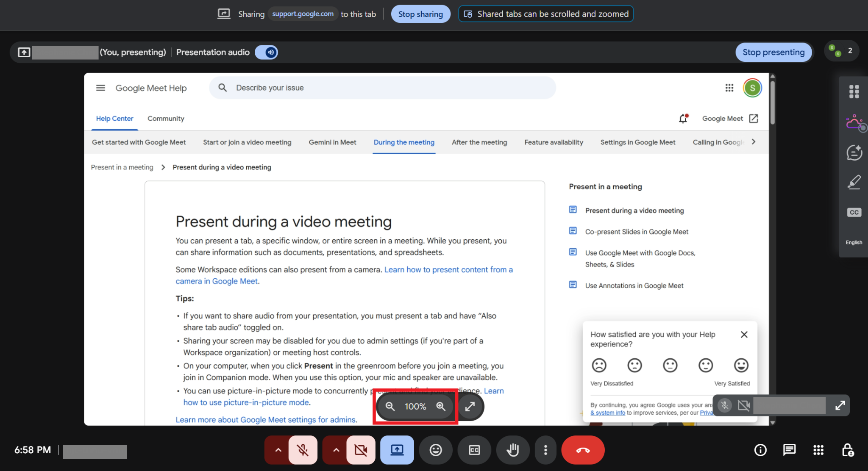Raise hand in the meeting
This screenshot has height=471, width=868.
(x=513, y=450)
